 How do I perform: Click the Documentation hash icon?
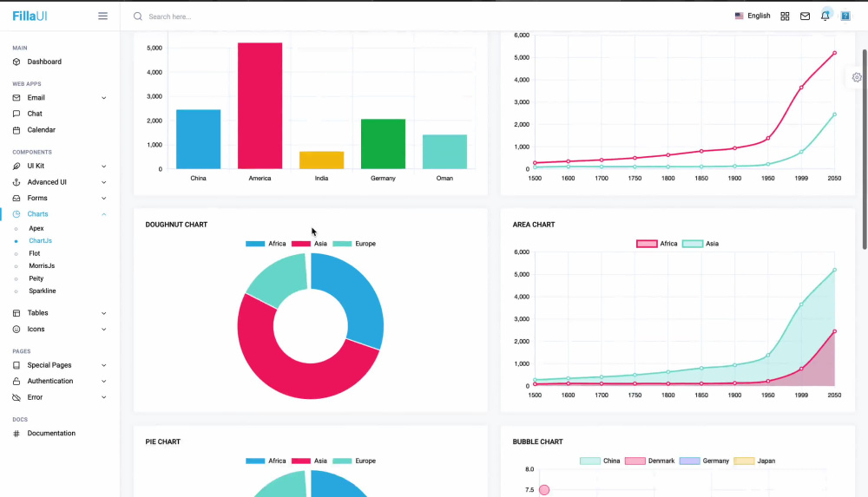coord(16,434)
